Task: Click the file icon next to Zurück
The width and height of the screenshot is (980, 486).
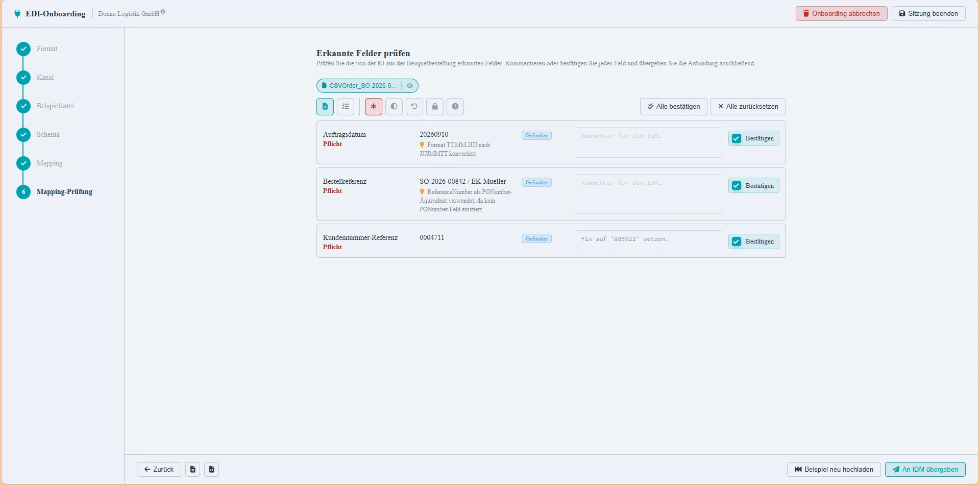Action: point(192,469)
